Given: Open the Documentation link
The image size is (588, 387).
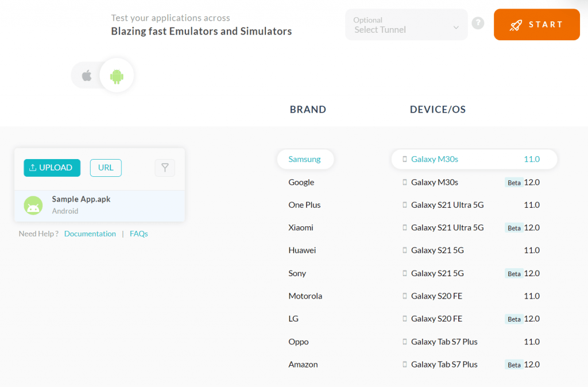Looking at the screenshot, I should [x=90, y=234].
